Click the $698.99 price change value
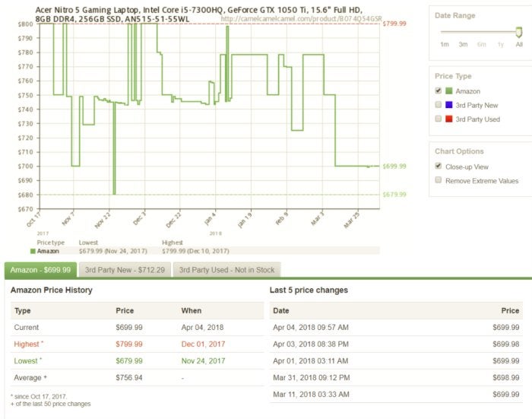Screen dimensions: 532x419 click(506, 378)
